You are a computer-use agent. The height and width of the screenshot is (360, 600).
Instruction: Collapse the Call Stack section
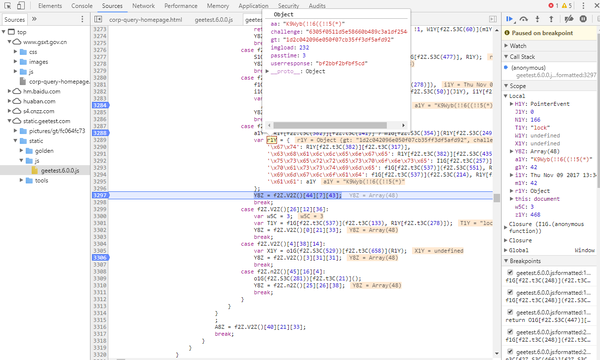[506, 57]
